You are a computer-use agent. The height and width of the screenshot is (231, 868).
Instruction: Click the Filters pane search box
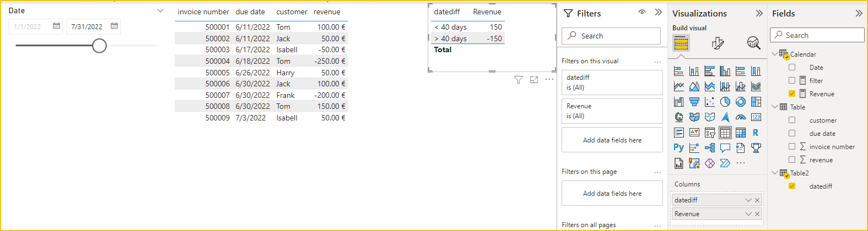coord(611,36)
